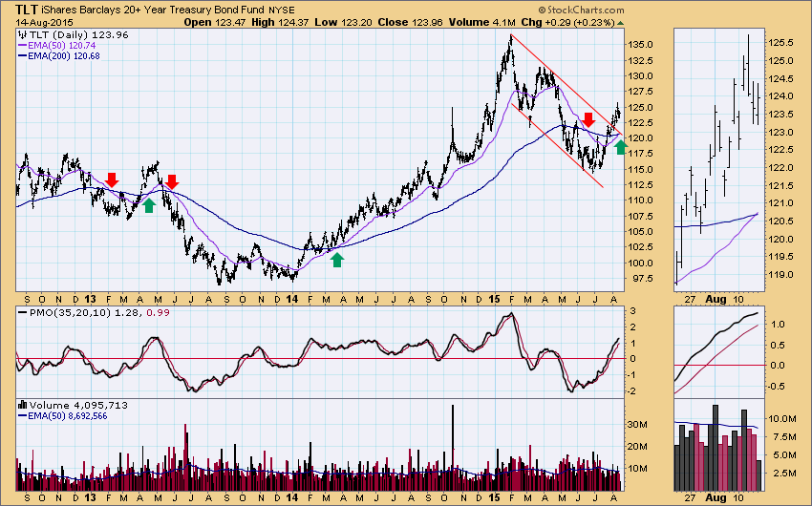The width and height of the screenshot is (812, 506).
Task: Click the volume EMA(50) 8,692,566 label
Action: (x=72, y=416)
